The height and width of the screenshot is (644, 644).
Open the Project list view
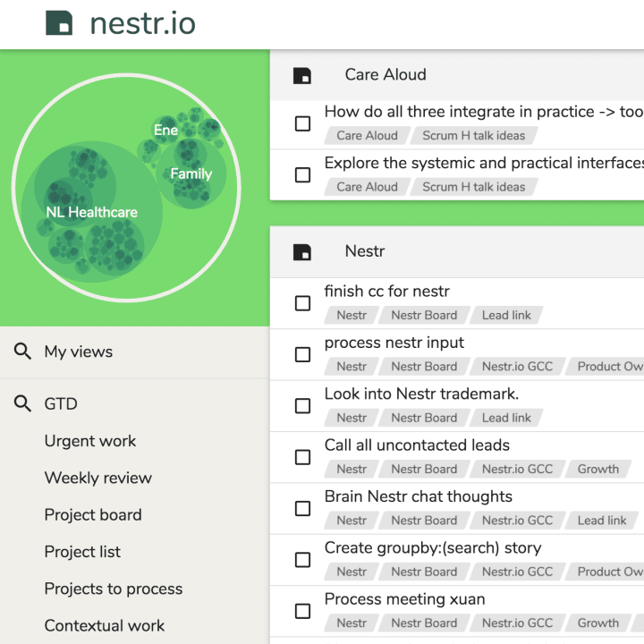click(x=82, y=552)
